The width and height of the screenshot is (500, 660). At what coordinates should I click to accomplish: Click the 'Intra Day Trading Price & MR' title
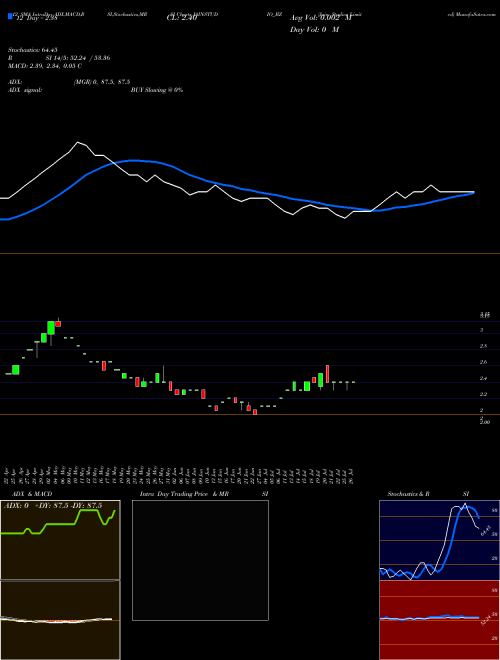pyautogui.click(x=185, y=494)
